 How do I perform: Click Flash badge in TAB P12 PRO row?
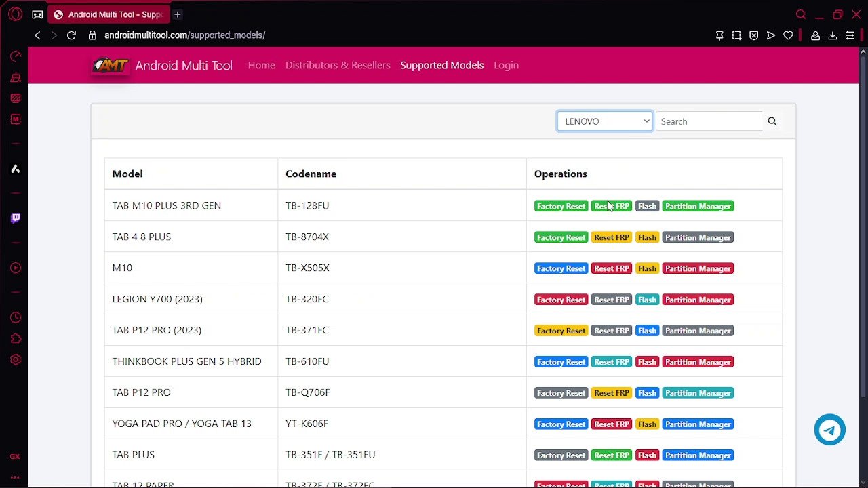(x=647, y=393)
